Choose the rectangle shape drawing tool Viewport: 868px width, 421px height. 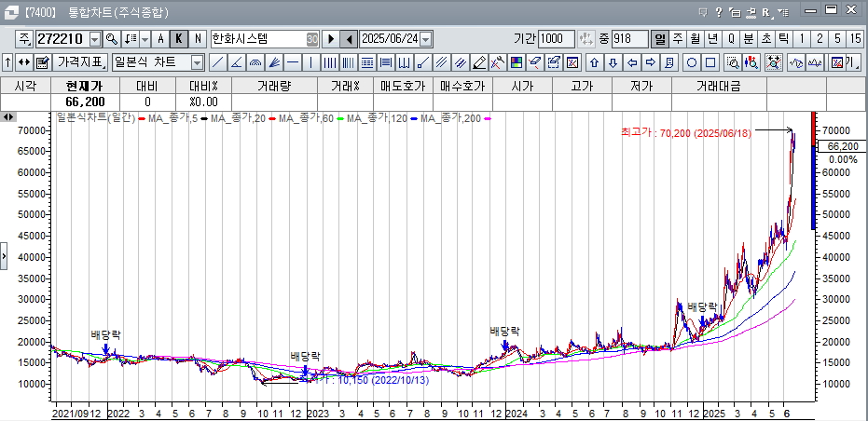coord(710,62)
